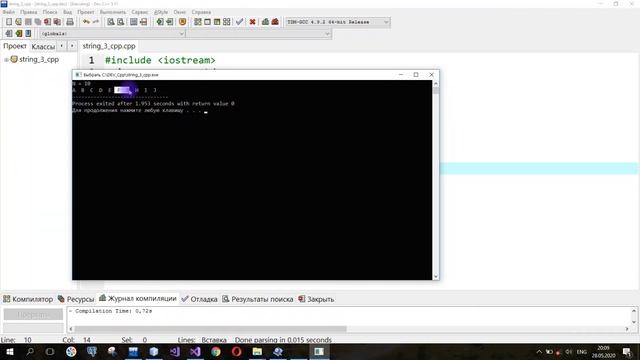Click the green Profile Analysis chart icon
This screenshot has height=360, width=640.
click(x=265, y=22)
